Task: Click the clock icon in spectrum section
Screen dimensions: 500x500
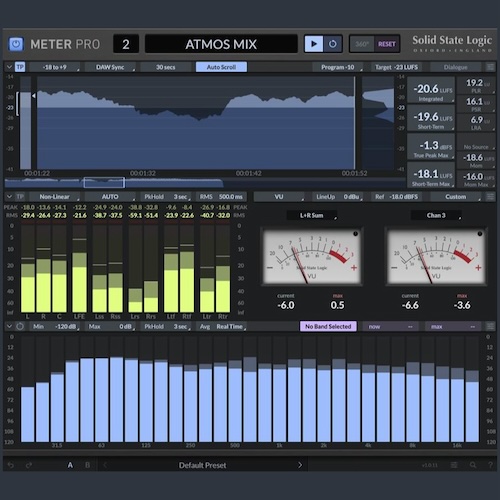Action: click(x=20, y=326)
